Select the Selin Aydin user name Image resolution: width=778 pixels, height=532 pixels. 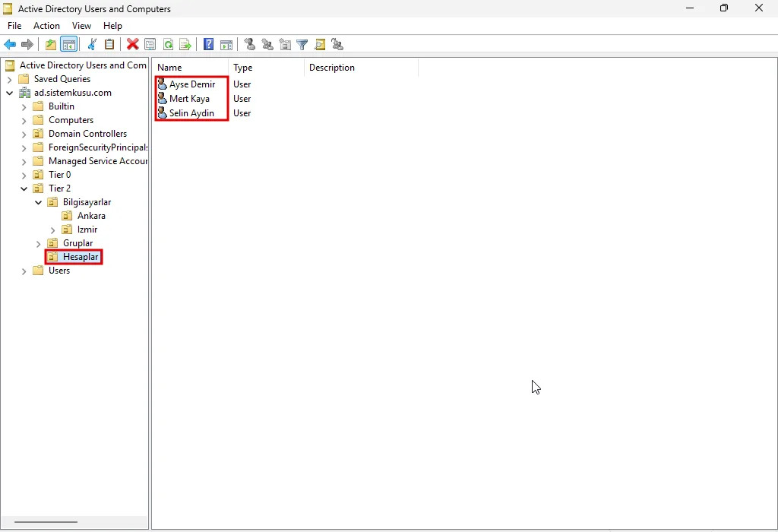191,112
